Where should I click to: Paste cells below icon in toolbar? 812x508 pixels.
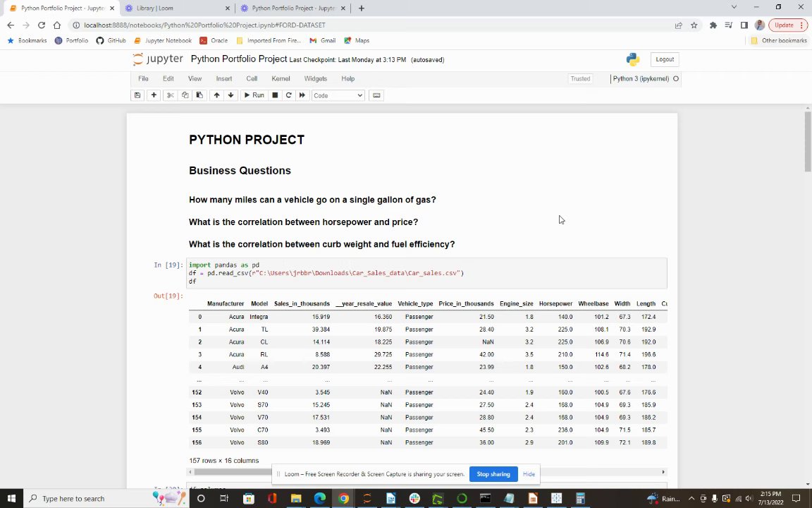(199, 95)
